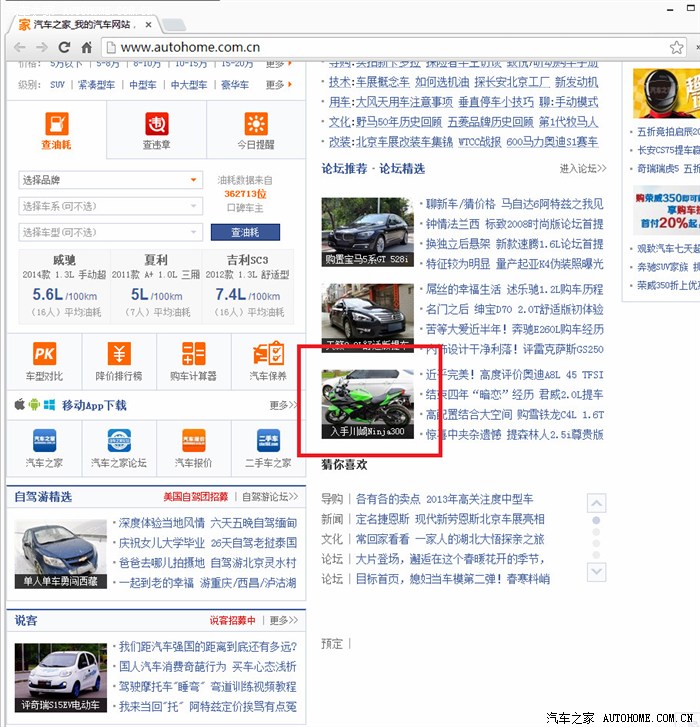Open the 汽车保养 maintenance icon
700x727 pixels.
(x=268, y=354)
